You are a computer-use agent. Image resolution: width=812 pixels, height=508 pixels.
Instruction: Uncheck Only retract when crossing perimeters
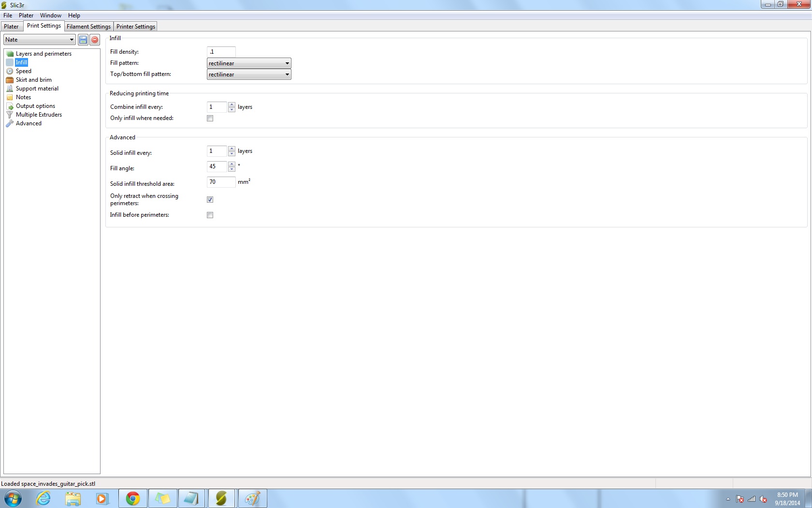coord(210,200)
